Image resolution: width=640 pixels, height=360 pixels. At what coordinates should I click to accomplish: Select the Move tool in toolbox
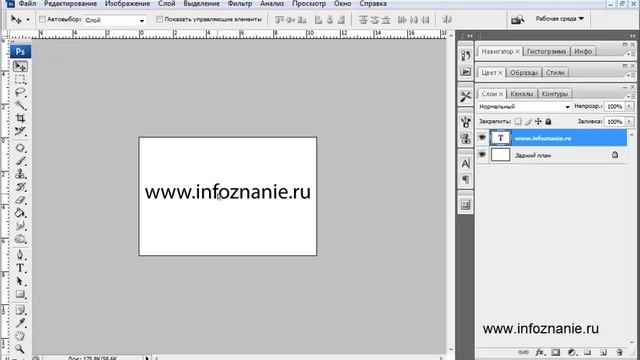click(20, 66)
